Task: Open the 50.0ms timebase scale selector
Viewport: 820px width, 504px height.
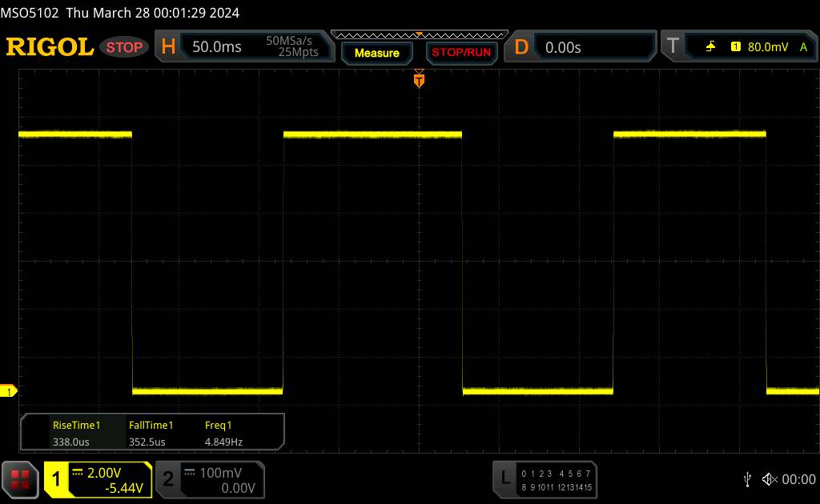Action: 217,47
